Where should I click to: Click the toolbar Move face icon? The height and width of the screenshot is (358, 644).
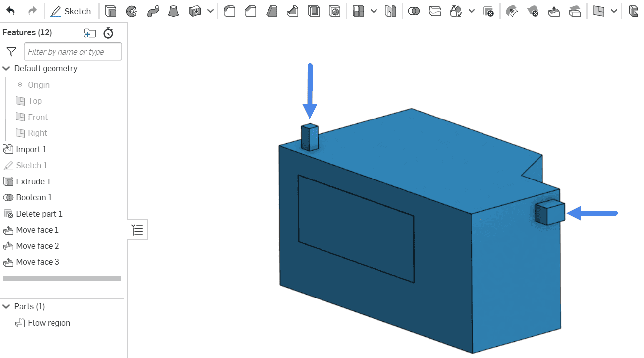pos(554,11)
